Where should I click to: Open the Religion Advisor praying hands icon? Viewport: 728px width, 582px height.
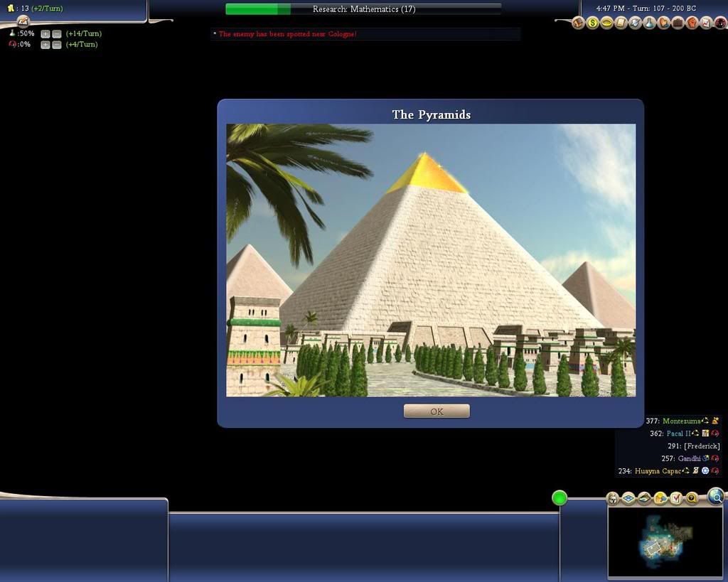coord(664,23)
